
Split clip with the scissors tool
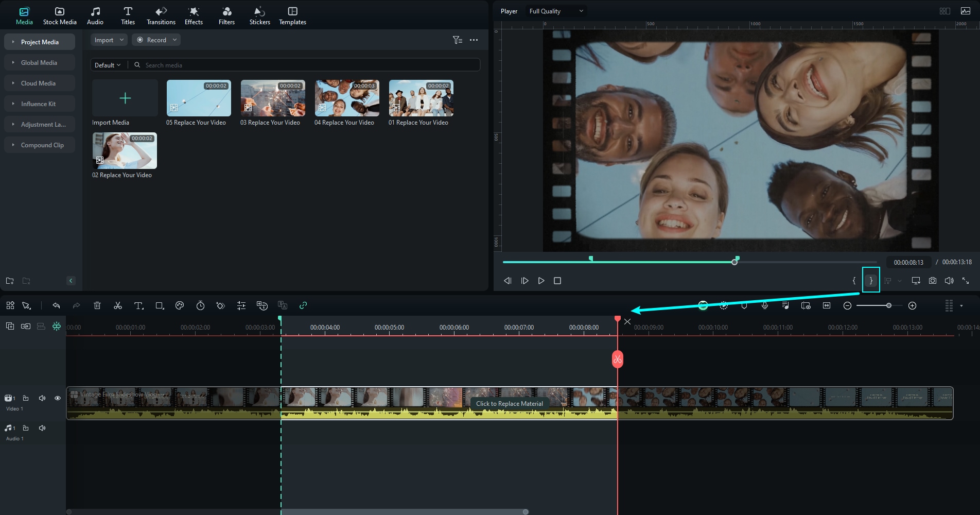[118, 305]
